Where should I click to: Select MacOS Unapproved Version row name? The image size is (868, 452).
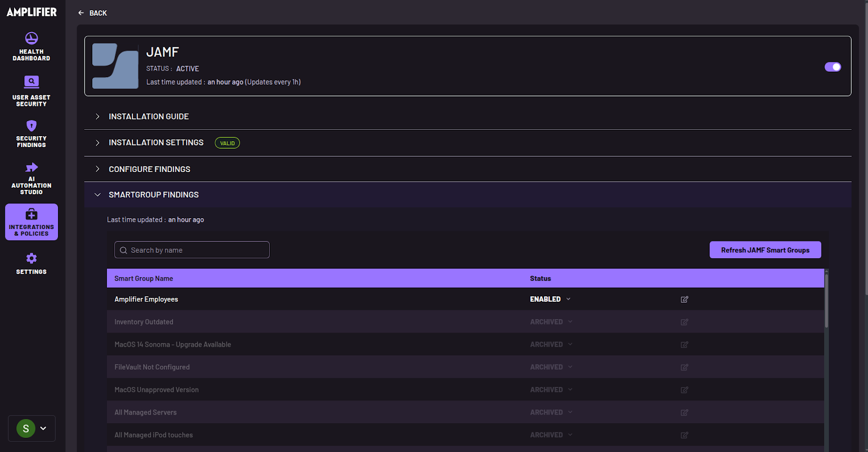(x=156, y=390)
